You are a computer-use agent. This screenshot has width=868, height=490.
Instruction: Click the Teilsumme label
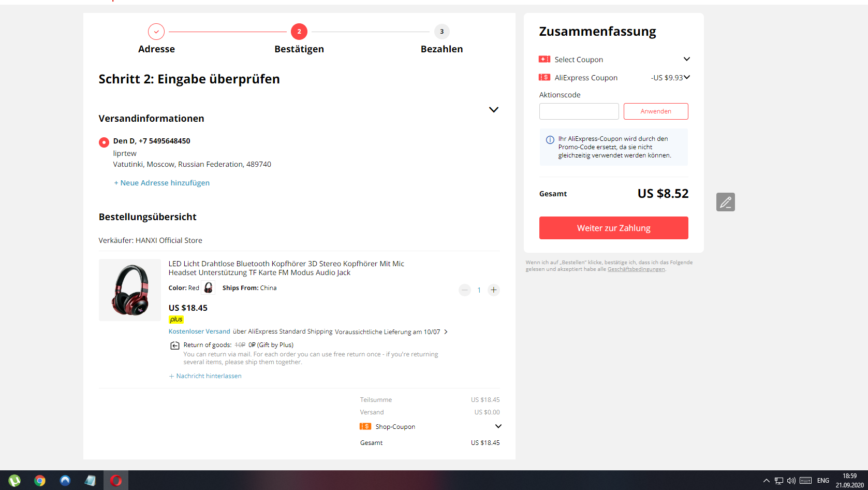click(x=376, y=400)
